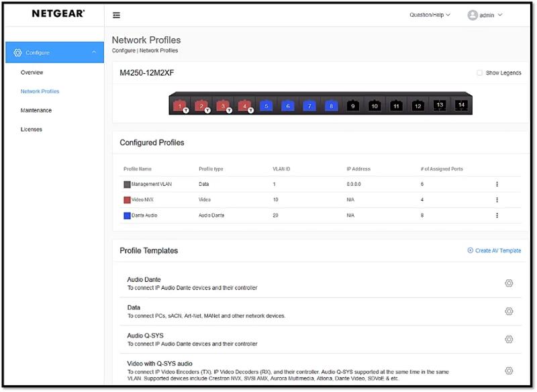The height and width of the screenshot is (392, 537).
Task: Click gear icon for Video with Q-SYS audio
Action: 509,371
